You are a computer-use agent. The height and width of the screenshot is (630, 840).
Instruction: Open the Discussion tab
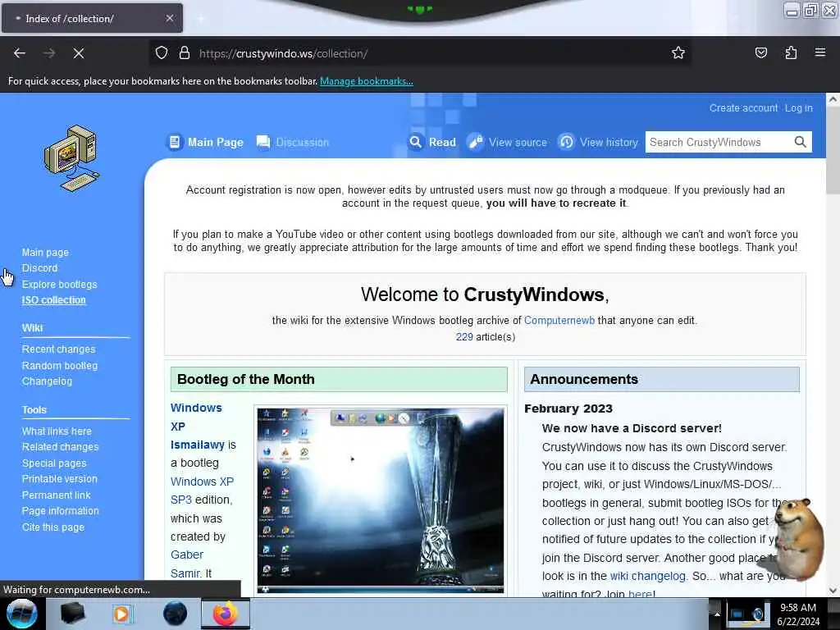point(293,142)
